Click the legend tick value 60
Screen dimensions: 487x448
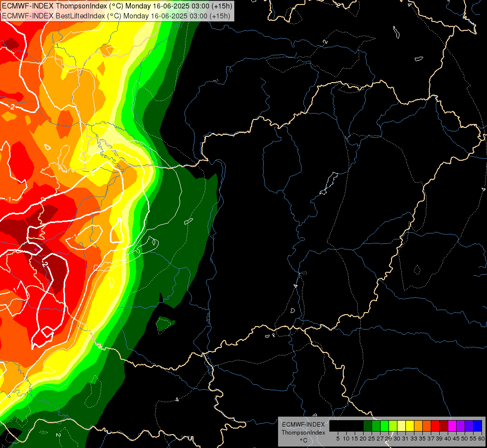point(482,439)
